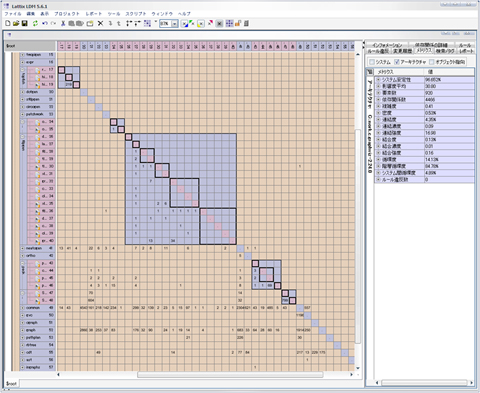The width and height of the screenshot is (480, 393).
Task: Click the gray highlighted X toolbar icon
Action: 219,23
